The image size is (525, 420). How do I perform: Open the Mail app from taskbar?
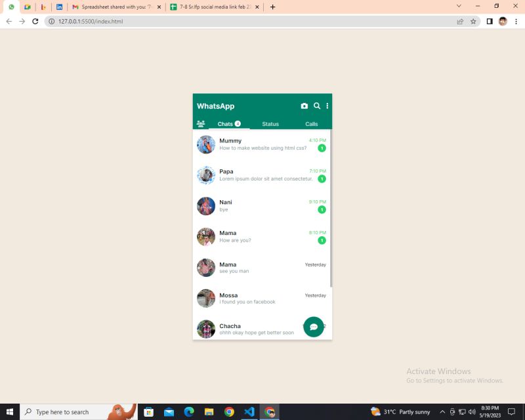169,411
